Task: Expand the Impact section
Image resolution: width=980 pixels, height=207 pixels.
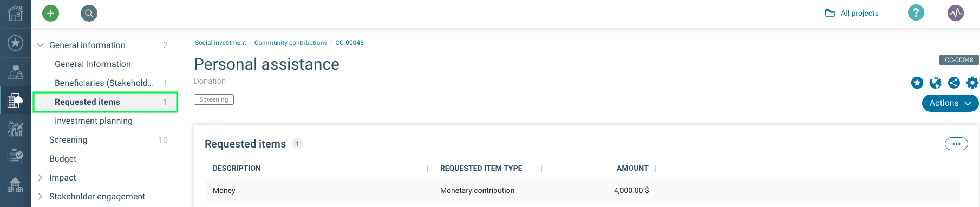Action: (40, 177)
